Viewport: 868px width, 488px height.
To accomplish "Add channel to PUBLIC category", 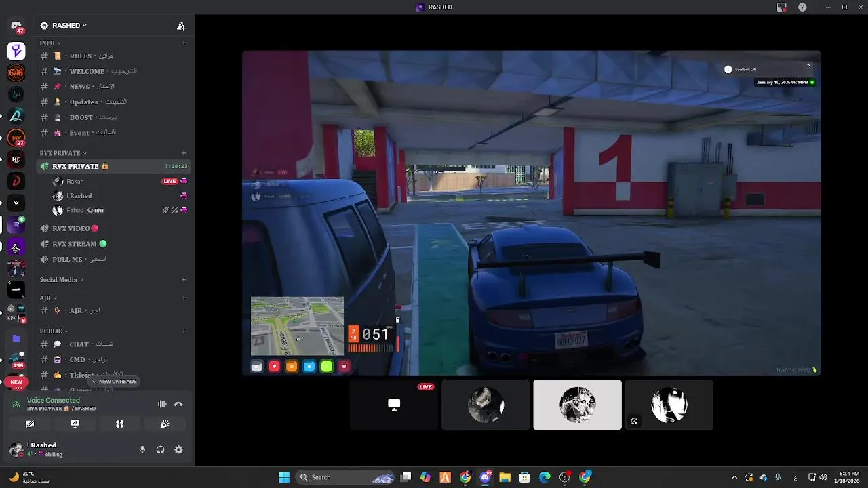I will (x=184, y=331).
